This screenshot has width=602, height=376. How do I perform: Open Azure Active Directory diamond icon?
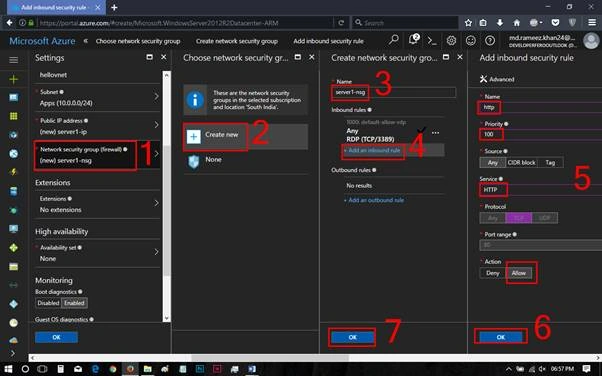pyautogui.click(x=13, y=304)
